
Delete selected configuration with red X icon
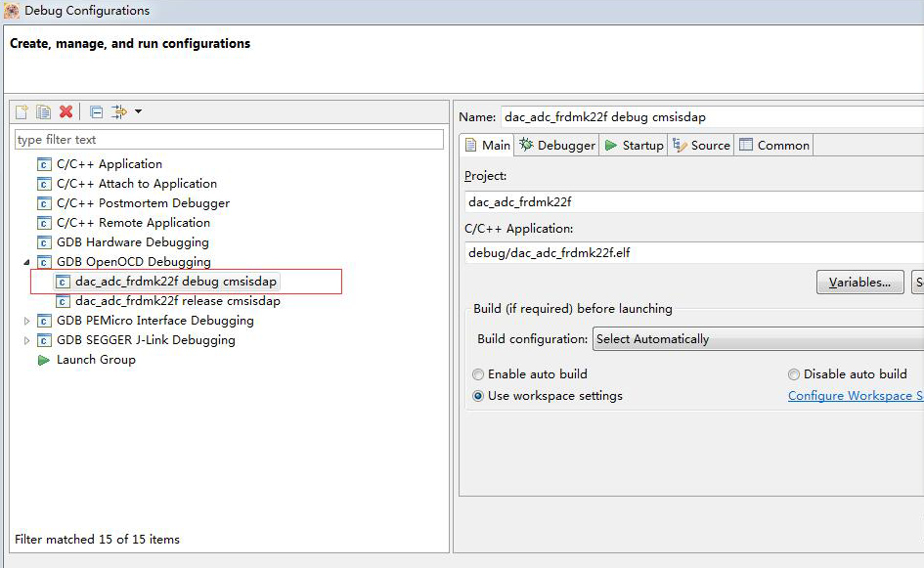pyautogui.click(x=66, y=112)
